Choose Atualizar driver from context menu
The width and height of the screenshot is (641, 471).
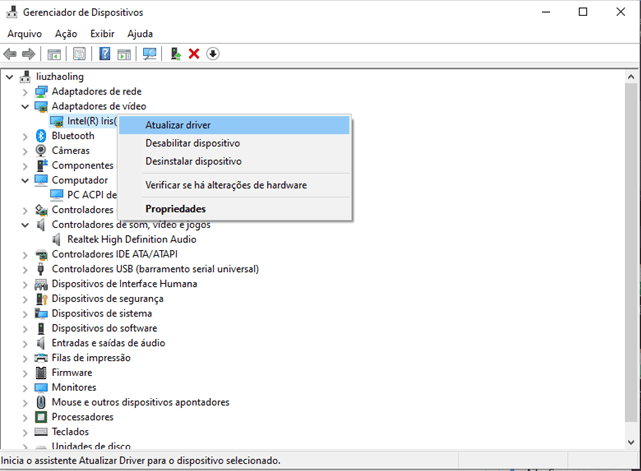pos(234,125)
